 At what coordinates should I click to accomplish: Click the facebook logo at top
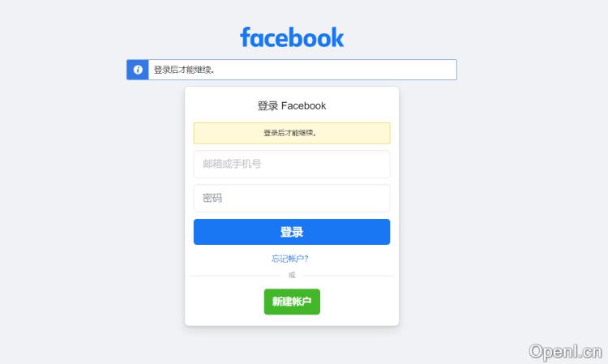(292, 37)
